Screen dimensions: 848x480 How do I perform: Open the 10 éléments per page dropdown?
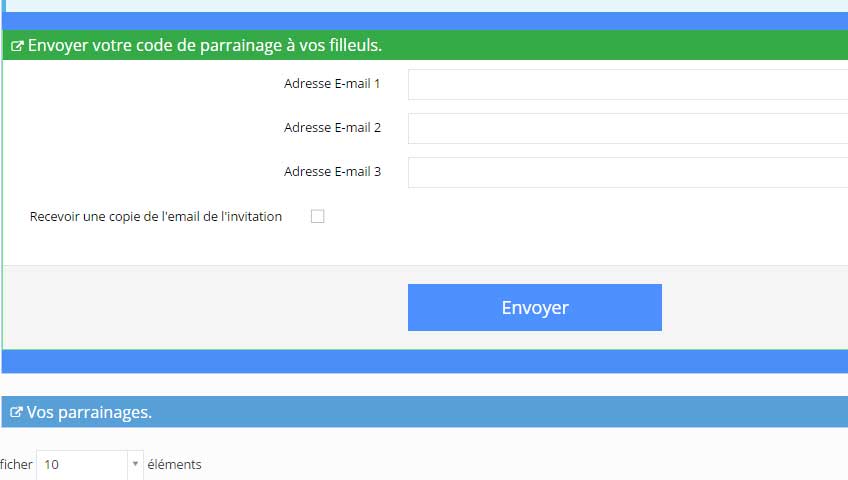pyautogui.click(x=90, y=464)
